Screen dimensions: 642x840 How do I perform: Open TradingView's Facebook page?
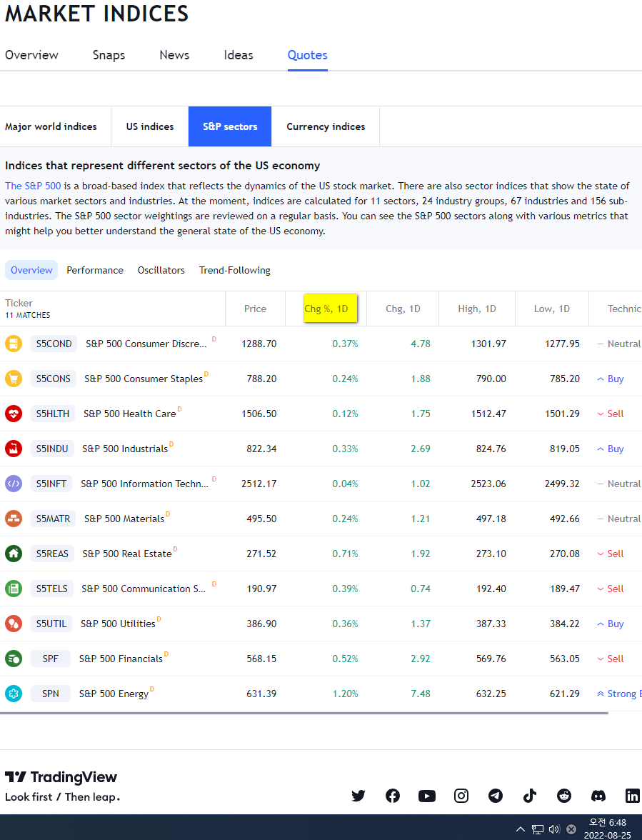pos(393,796)
